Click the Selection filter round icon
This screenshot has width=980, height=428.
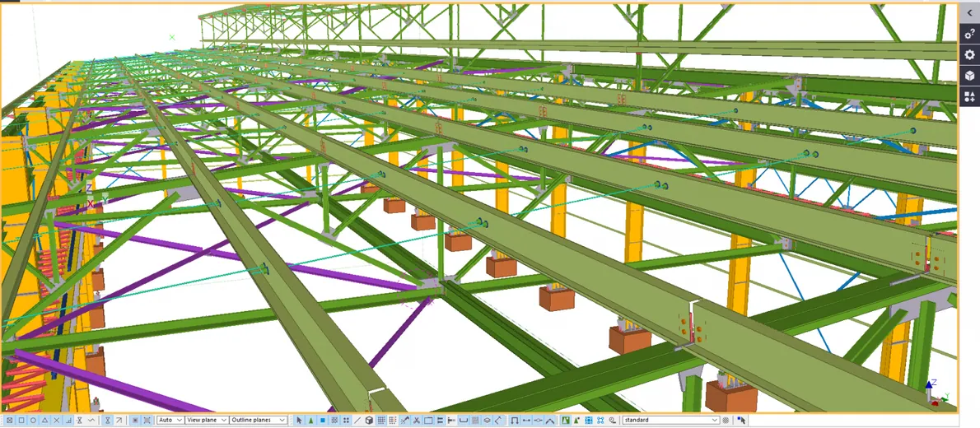[726, 420]
